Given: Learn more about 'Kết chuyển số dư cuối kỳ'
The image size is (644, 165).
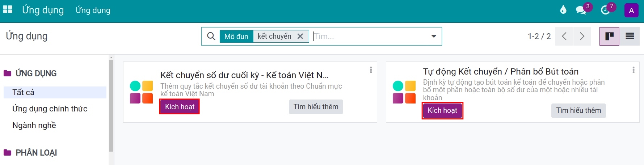Looking at the screenshot, I should coord(316,107).
